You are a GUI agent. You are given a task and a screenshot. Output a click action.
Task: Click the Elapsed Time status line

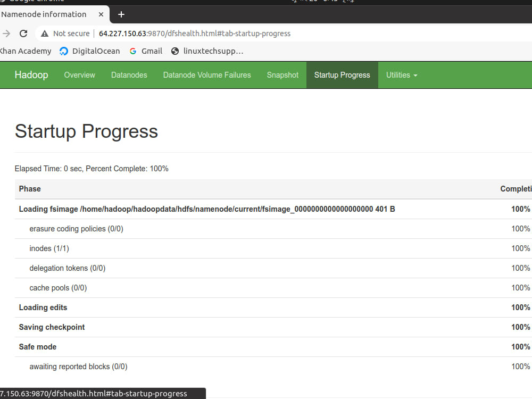pyautogui.click(x=92, y=169)
